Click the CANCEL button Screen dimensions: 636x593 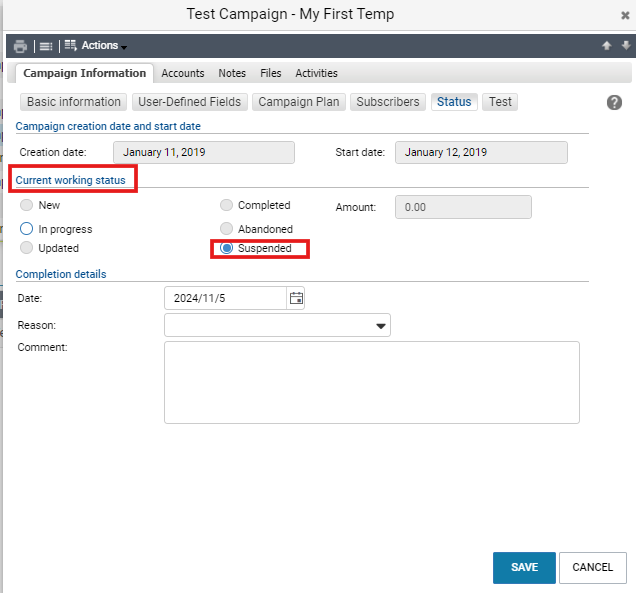tap(593, 567)
